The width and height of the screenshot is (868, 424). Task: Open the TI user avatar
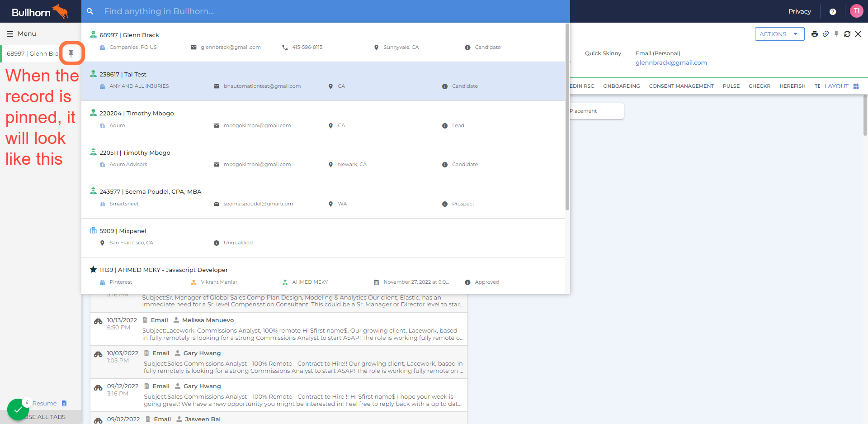[856, 11]
